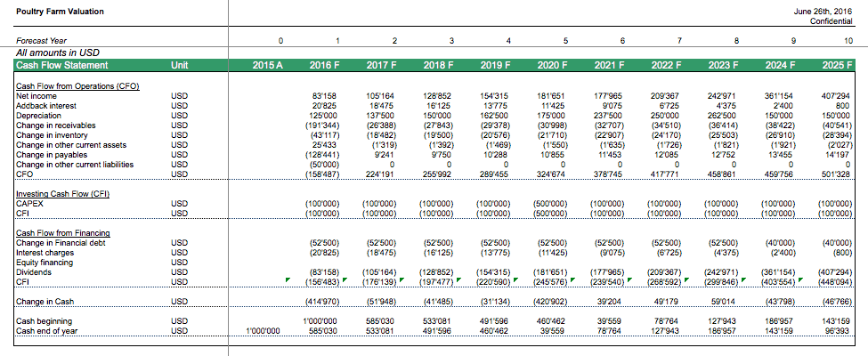Select CFO 2025 total 501'328
The height and width of the screenshot is (356, 868).
pos(835,174)
